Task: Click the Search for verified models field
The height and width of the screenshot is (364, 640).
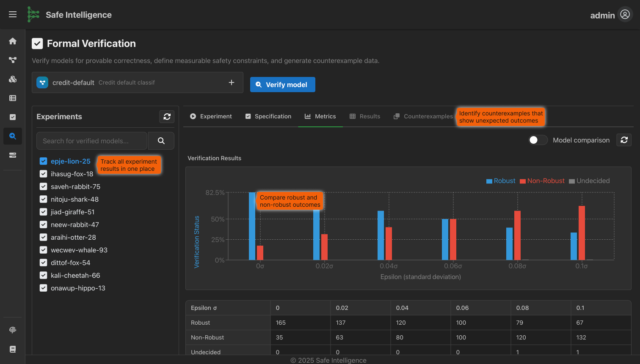Action: pyautogui.click(x=92, y=141)
